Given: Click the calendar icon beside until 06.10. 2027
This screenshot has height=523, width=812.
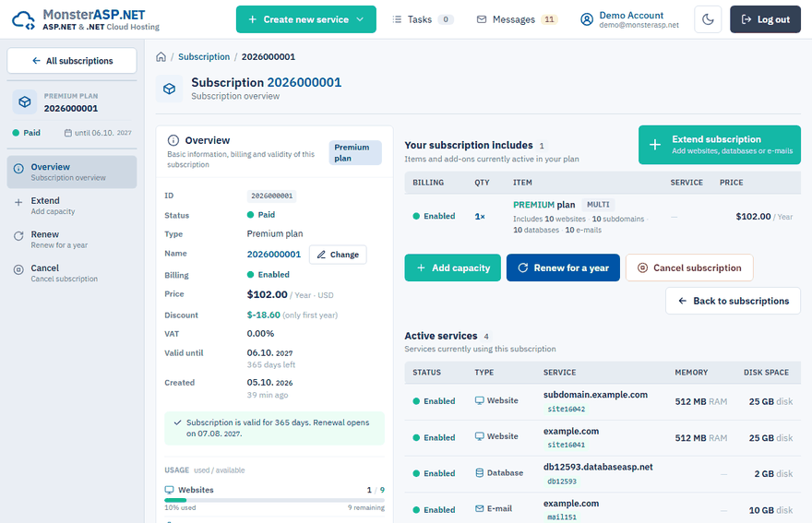Looking at the screenshot, I should (x=68, y=133).
